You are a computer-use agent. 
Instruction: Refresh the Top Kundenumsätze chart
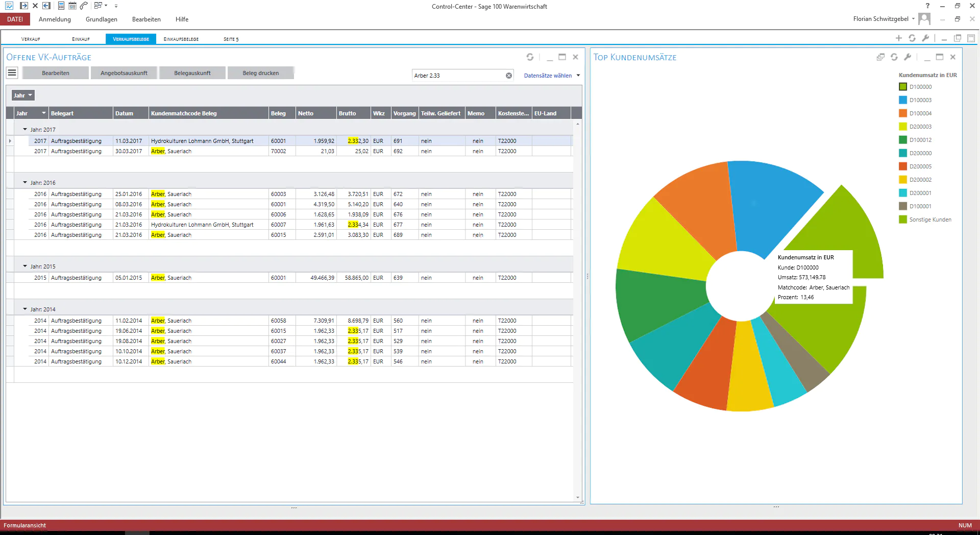[894, 57]
